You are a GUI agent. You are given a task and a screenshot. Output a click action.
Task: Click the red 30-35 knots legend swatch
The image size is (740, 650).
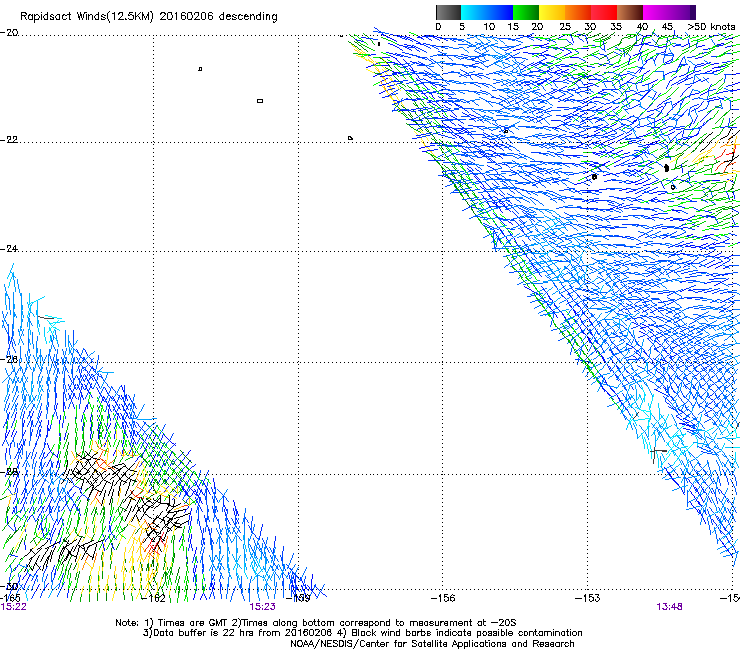(x=604, y=12)
